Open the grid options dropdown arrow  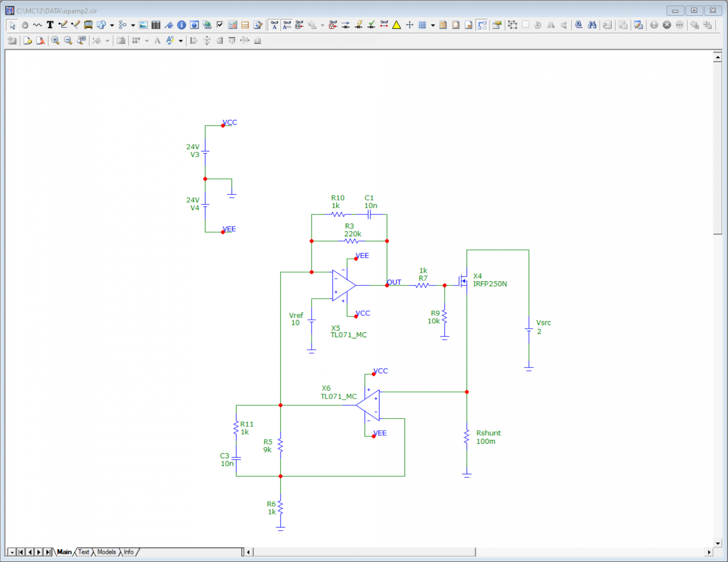pyautogui.click(x=433, y=25)
